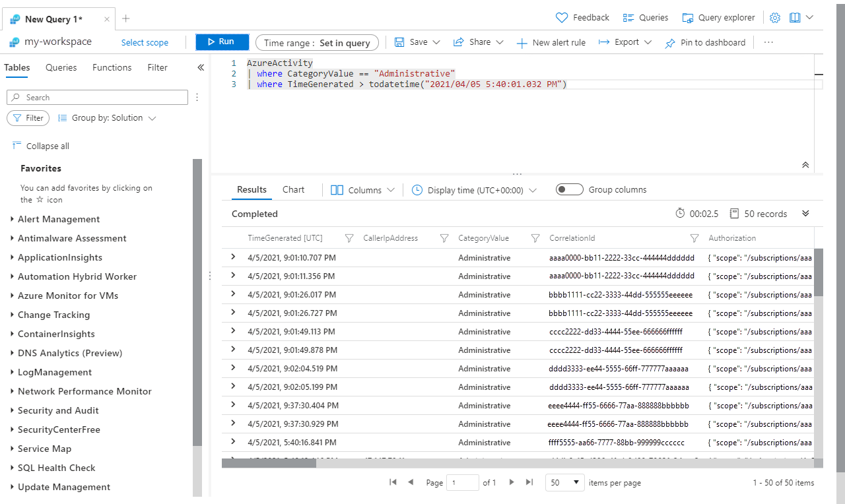
Task: Toggle the Group columns switch
Action: click(x=570, y=190)
